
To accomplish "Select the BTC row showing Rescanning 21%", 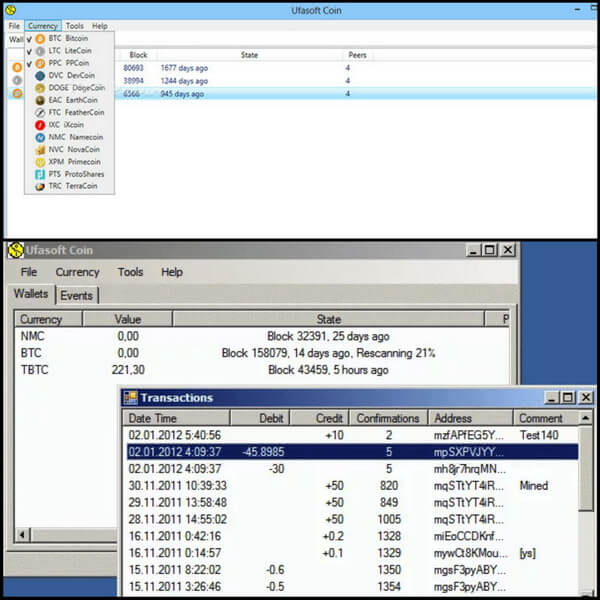I will [x=262, y=353].
